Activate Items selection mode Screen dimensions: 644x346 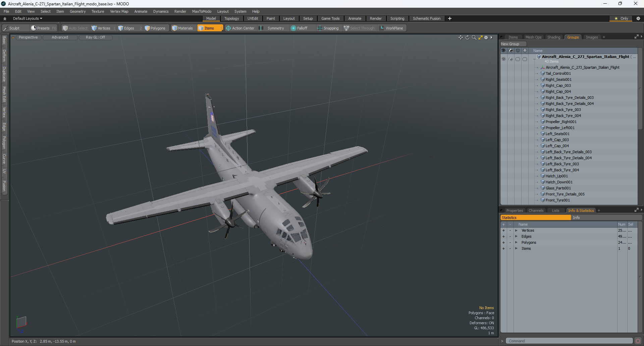(x=210, y=28)
